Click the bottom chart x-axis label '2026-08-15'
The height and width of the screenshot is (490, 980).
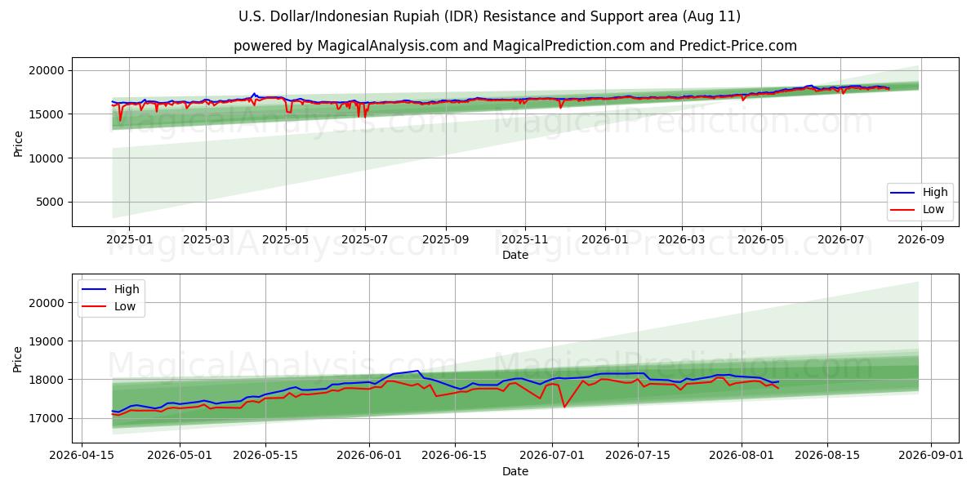pos(826,456)
